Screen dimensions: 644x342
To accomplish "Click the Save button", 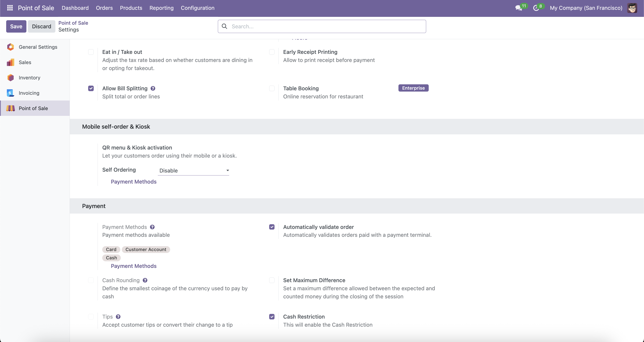I will point(16,26).
